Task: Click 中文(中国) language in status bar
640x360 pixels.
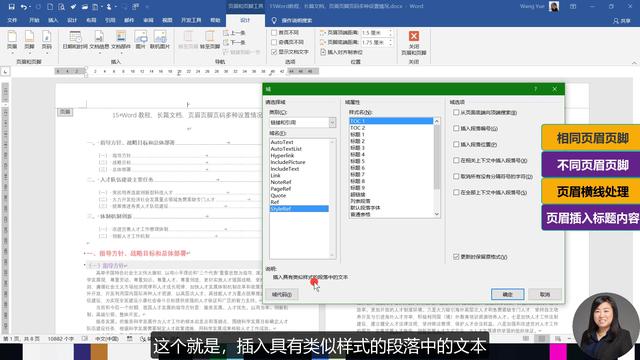Action: [x=107, y=339]
